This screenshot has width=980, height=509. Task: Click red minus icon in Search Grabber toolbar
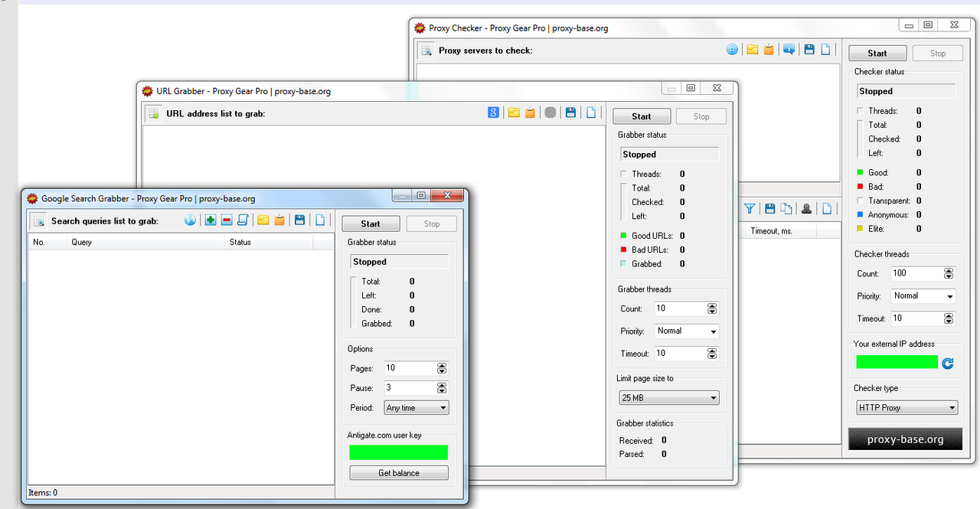coord(227,220)
